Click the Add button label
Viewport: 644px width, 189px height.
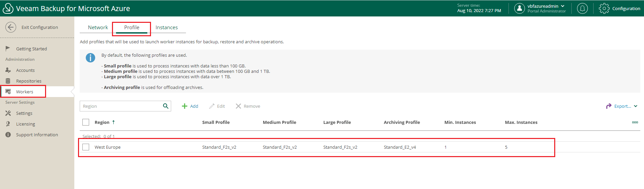(x=194, y=106)
